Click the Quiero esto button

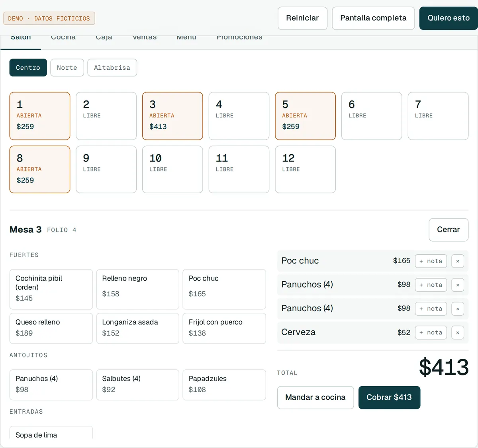449,18
